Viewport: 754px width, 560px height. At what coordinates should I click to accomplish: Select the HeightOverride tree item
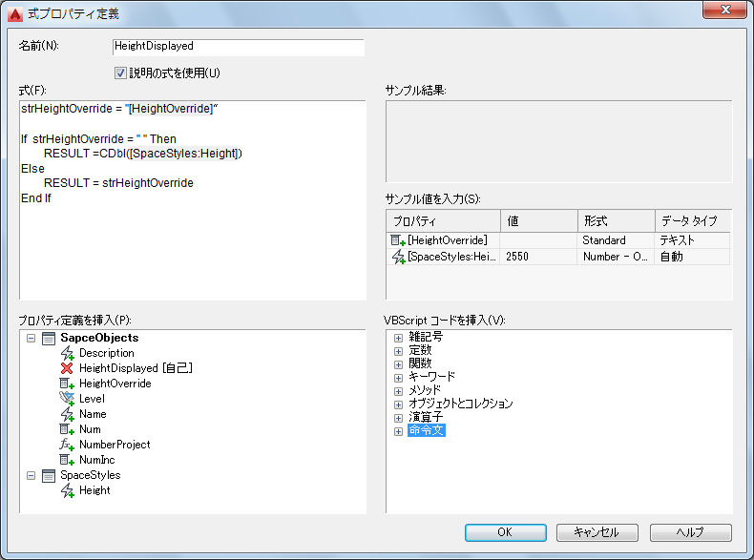coord(115,384)
